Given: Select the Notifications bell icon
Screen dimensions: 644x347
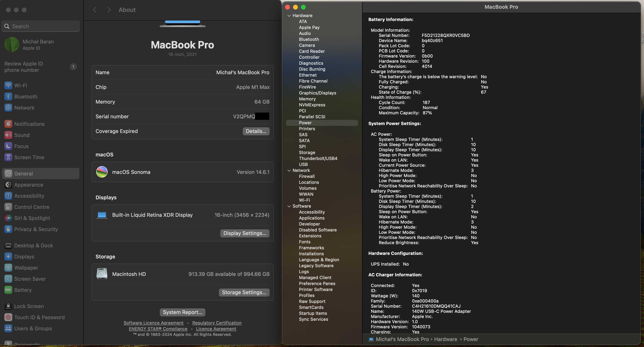Looking at the screenshot, I should point(8,124).
